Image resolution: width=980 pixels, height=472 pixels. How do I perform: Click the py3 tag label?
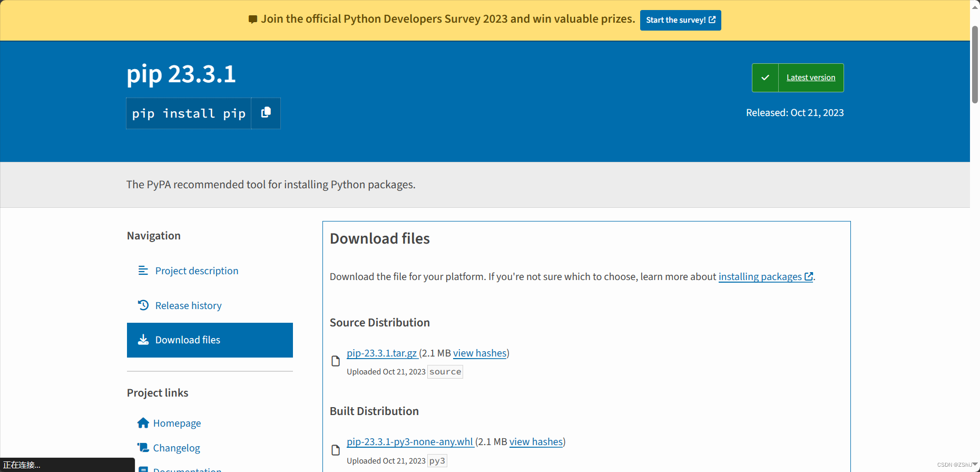click(x=437, y=460)
